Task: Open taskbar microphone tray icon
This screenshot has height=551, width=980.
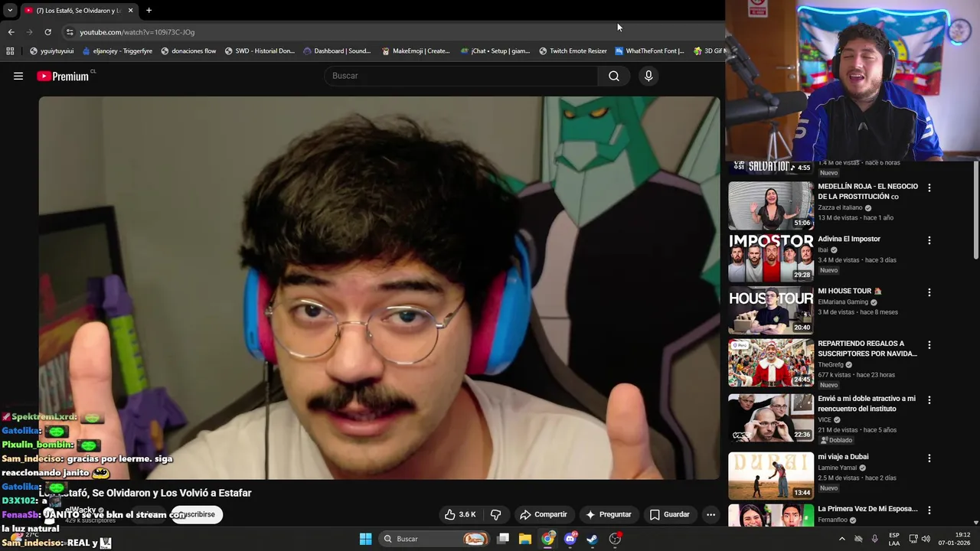Action: [x=874, y=539]
